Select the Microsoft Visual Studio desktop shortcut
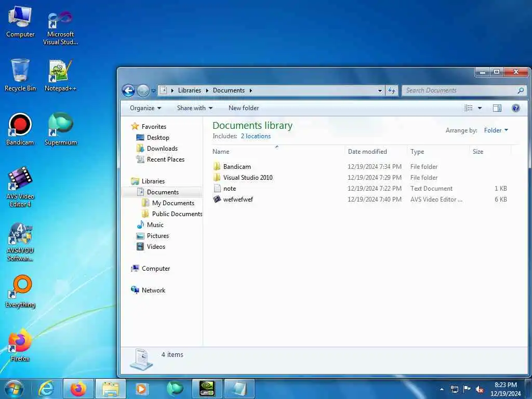 click(x=60, y=28)
